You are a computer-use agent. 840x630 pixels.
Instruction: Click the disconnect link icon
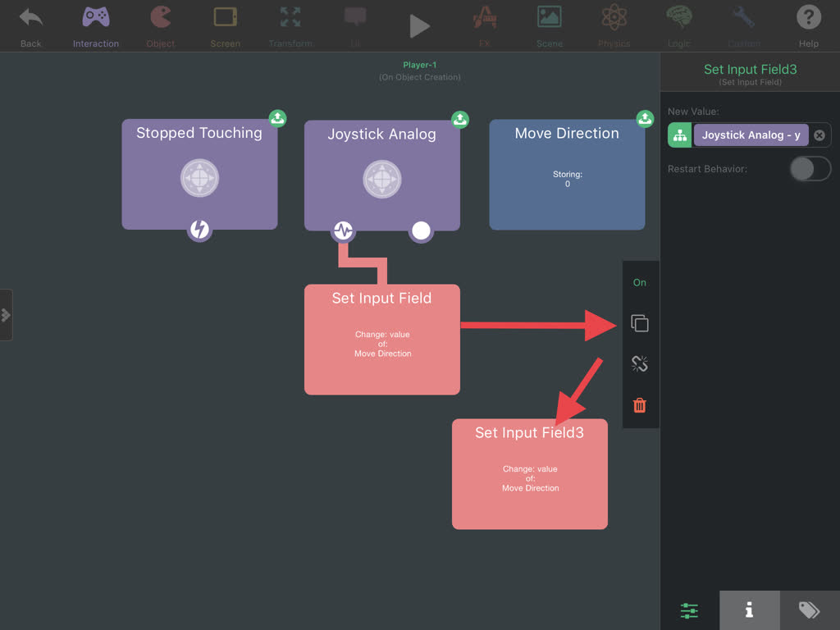(640, 364)
